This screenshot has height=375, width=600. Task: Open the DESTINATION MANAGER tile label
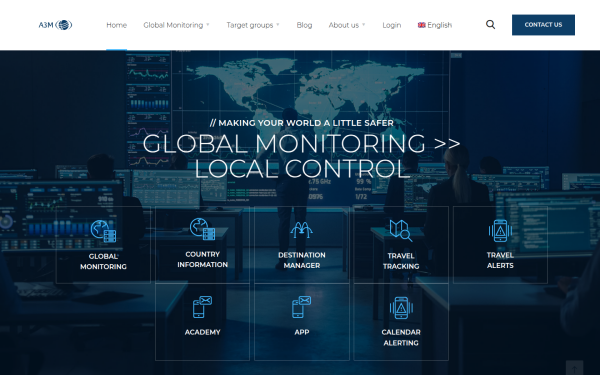(302, 260)
